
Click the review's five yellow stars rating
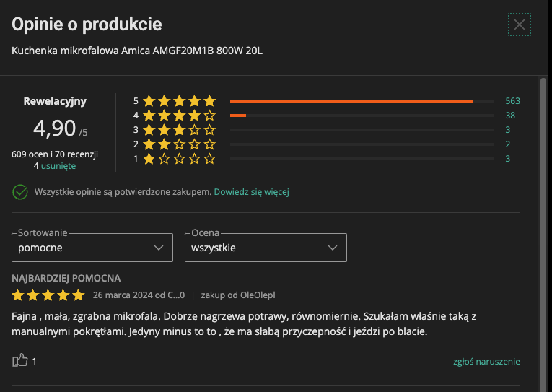coord(48,295)
